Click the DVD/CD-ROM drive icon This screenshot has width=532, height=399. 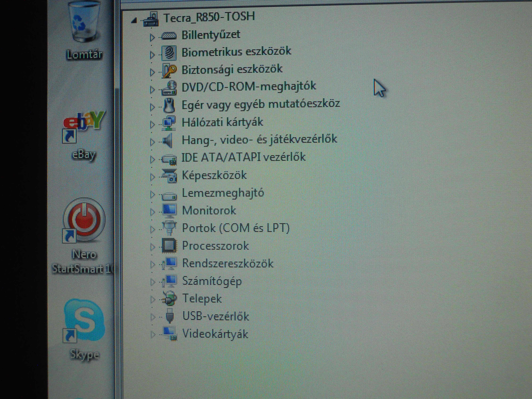click(x=169, y=88)
